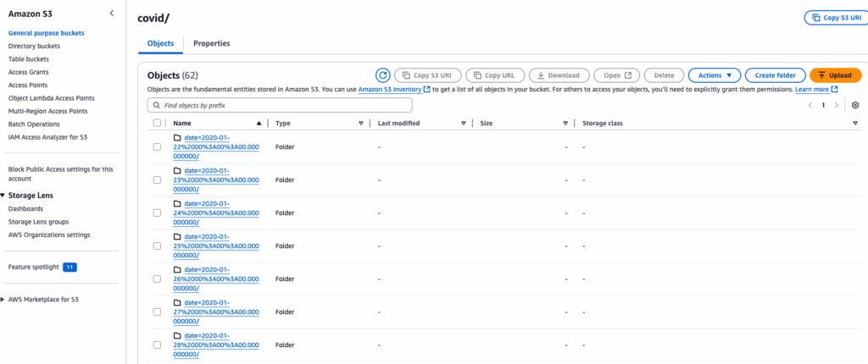This screenshot has width=868, height=364.
Task: Click the orange Upload button
Action: [x=835, y=75]
